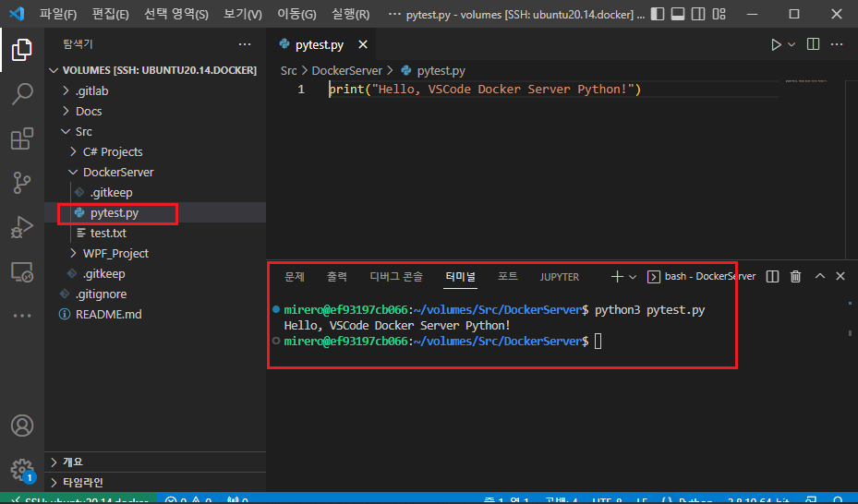Viewport: 858px width, 504px height.
Task: Show hidden menu items ellipsis
Action: point(394,14)
